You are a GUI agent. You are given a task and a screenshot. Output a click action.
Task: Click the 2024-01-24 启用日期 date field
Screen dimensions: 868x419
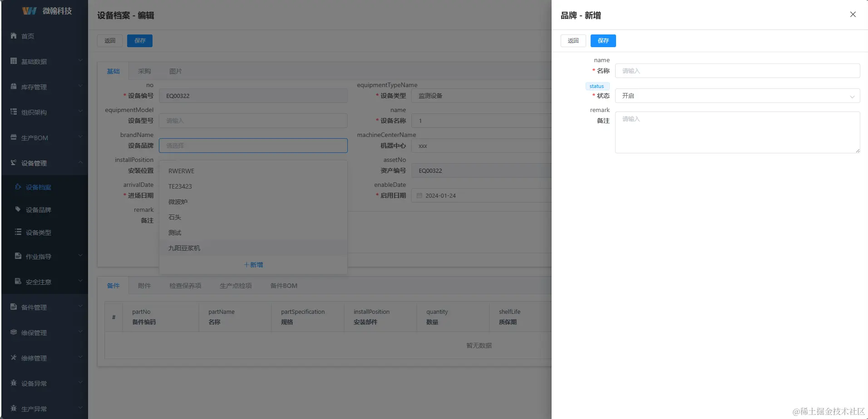[x=481, y=195]
